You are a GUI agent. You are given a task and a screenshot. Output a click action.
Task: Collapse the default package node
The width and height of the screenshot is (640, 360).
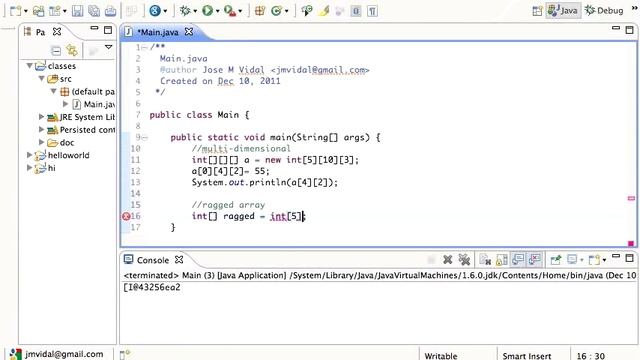point(53,91)
